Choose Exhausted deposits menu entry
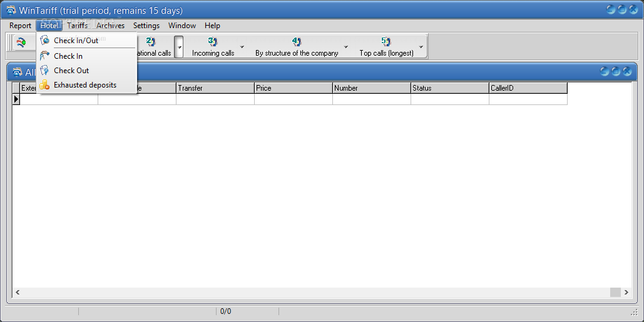The image size is (644, 322). pos(86,85)
